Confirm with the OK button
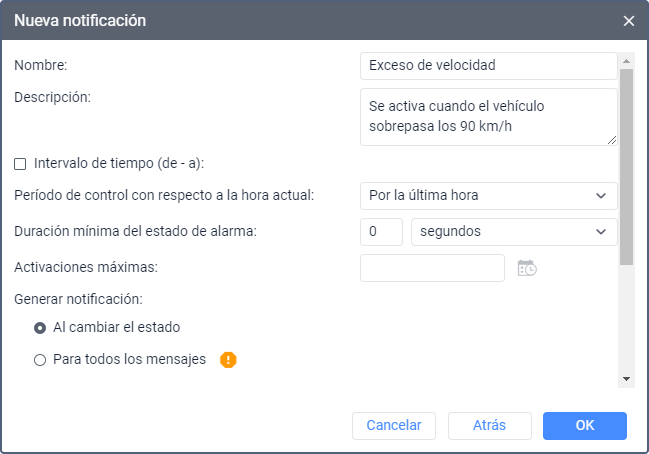The width and height of the screenshot is (649, 454). click(x=585, y=426)
